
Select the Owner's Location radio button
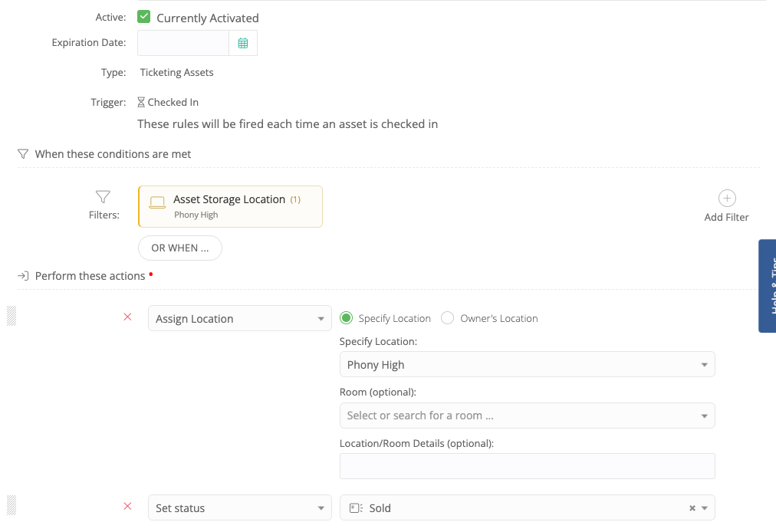point(447,318)
